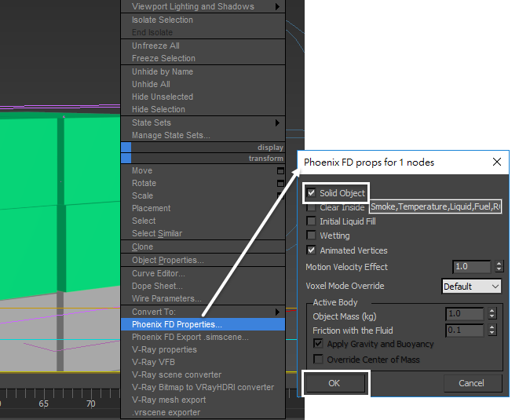The image size is (519, 420).
Task: Open Object Properties dialog entry
Action: (x=203, y=260)
